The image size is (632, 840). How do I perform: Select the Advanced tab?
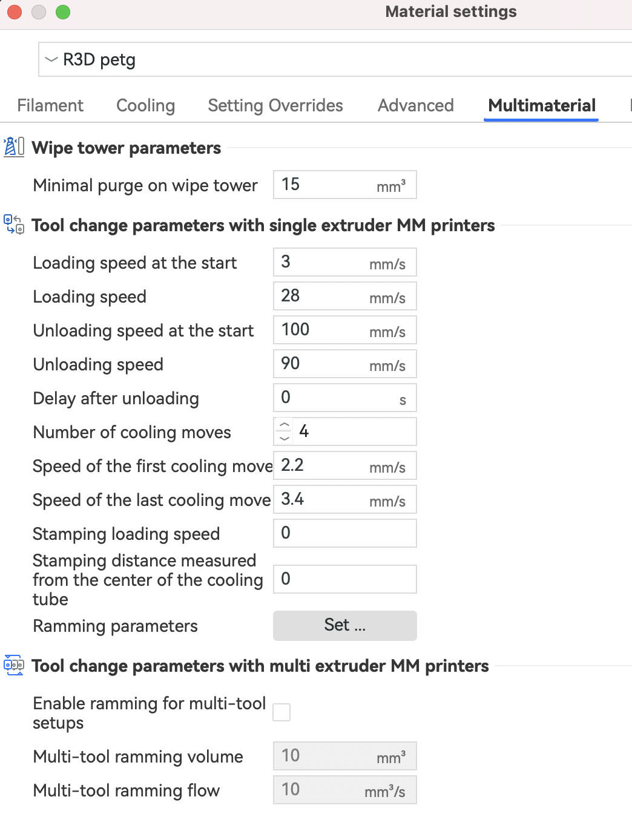tap(415, 105)
